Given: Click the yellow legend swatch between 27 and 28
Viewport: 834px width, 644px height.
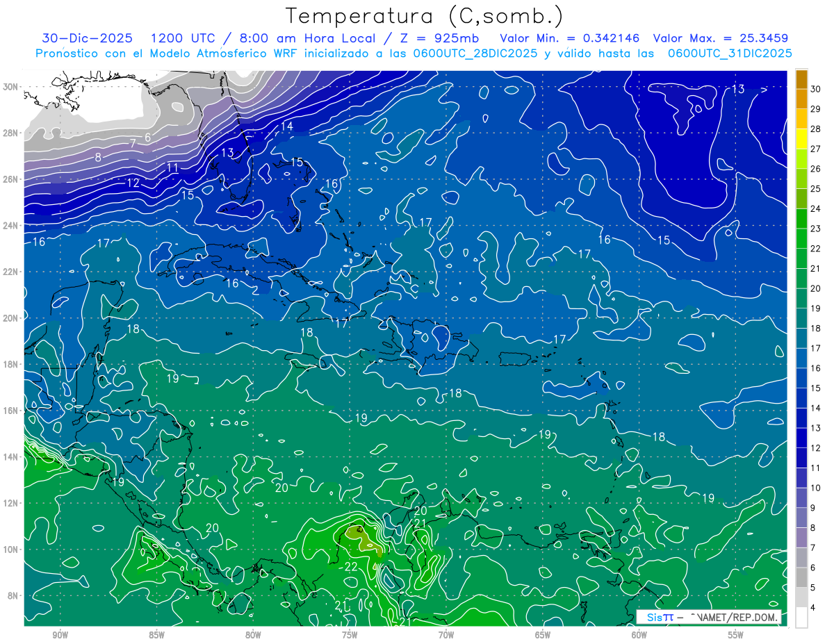Looking at the screenshot, I should (801, 139).
